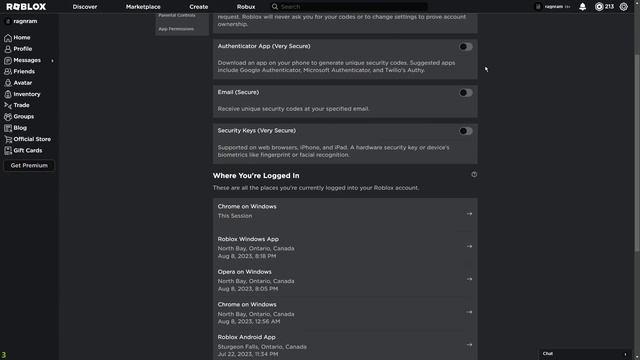The width and height of the screenshot is (640, 360).
Task: Open the Avatar sidebar icon
Action: (8, 83)
